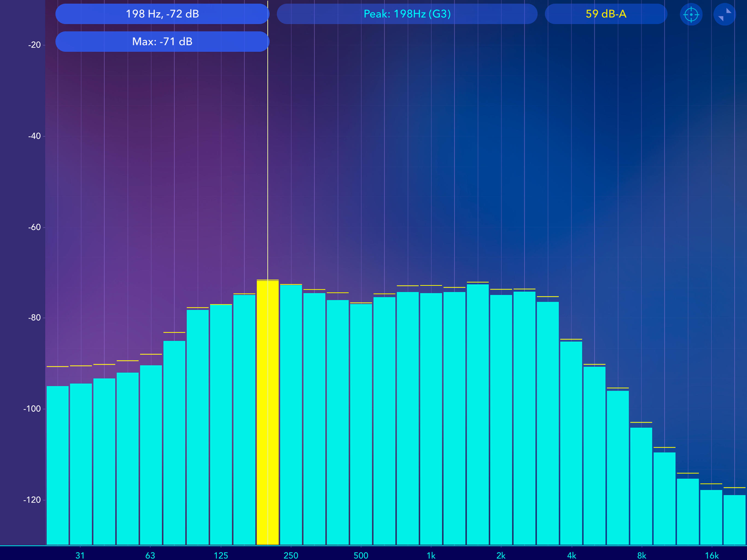The height and width of the screenshot is (560, 747).
Task: Click the fullscreen expand arrows icon
Action: point(724,14)
